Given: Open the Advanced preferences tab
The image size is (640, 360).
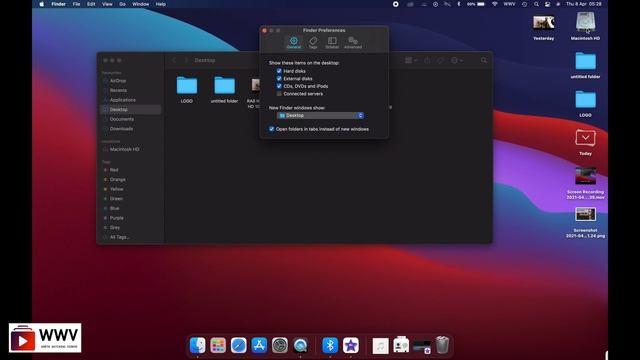Looking at the screenshot, I should (x=353, y=42).
